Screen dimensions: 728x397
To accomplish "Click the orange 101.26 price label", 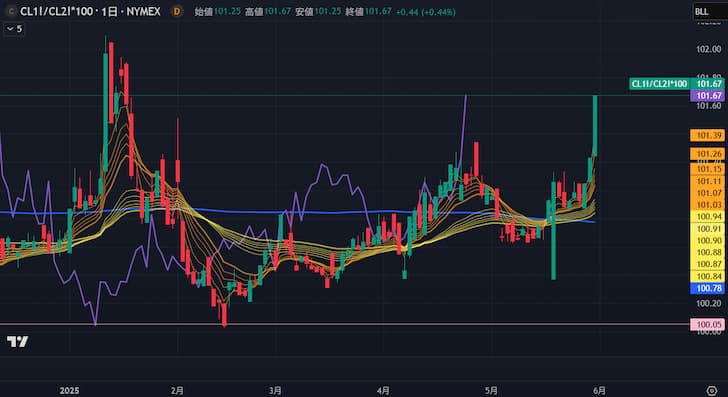I will [708, 154].
